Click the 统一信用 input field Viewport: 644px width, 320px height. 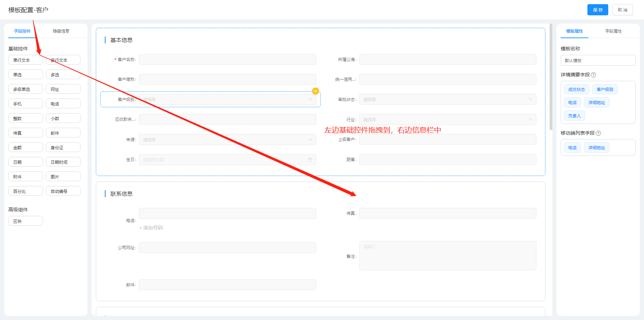tap(448, 79)
